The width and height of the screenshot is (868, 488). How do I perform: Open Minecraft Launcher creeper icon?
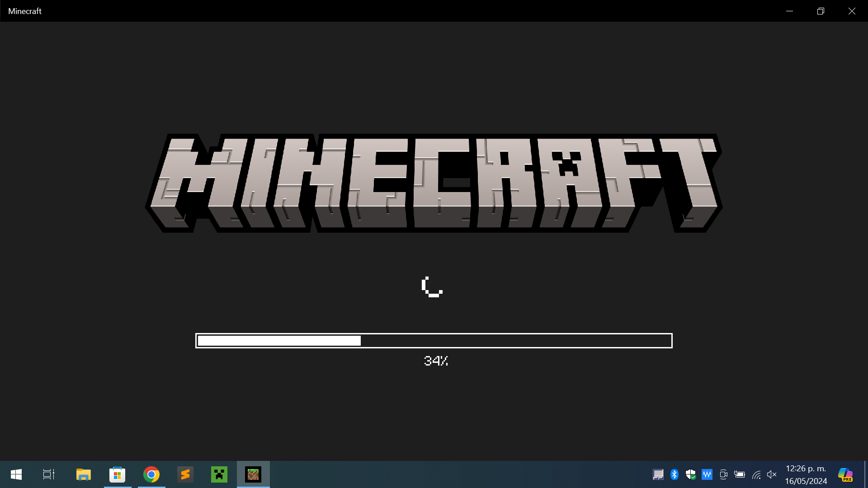tap(219, 474)
